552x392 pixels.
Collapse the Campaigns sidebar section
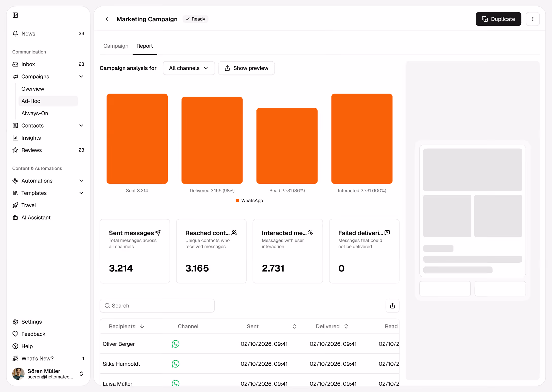[x=81, y=76]
